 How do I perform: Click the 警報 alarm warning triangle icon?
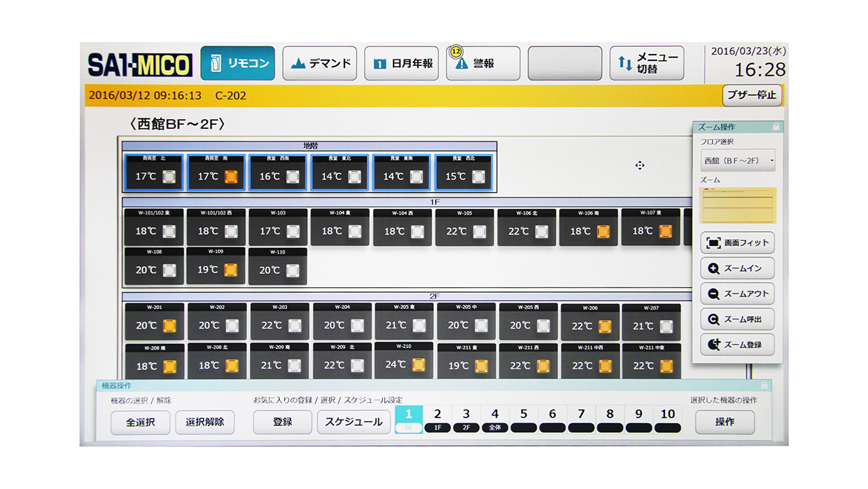[461, 64]
